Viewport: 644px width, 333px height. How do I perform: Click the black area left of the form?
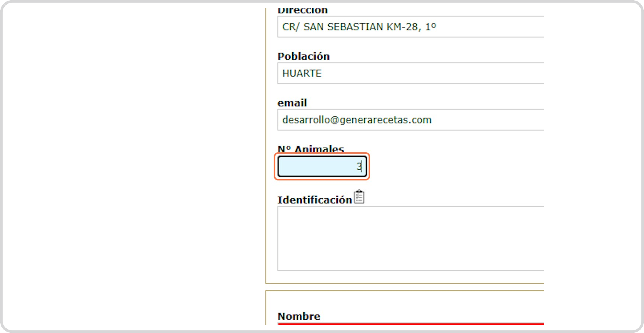(x=133, y=166)
